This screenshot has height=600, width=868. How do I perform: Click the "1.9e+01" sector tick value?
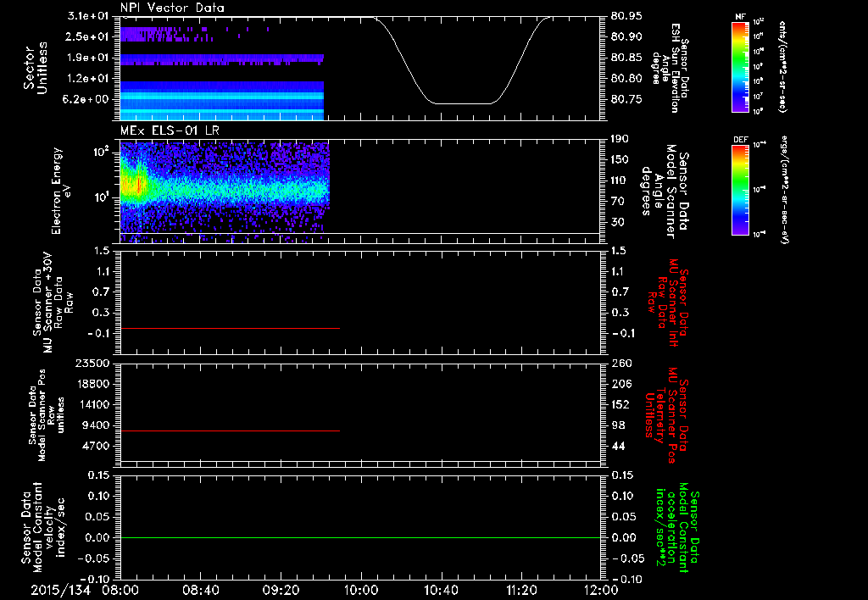click(x=88, y=58)
